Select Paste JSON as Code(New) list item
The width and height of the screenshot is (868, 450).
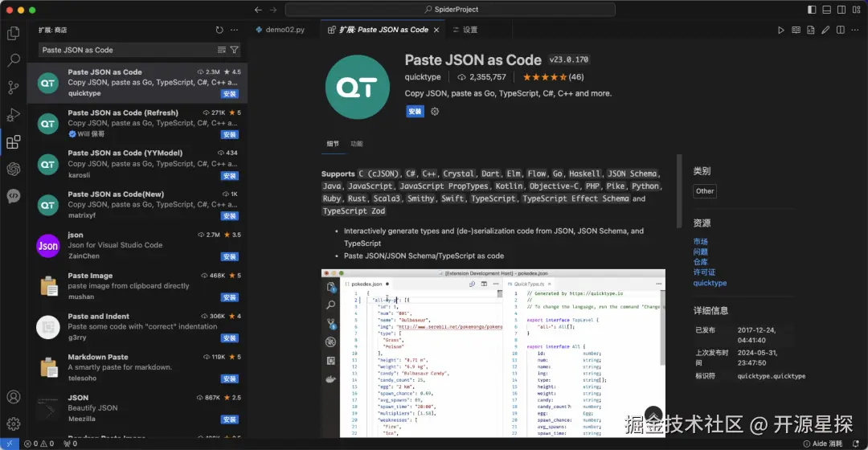(137, 205)
